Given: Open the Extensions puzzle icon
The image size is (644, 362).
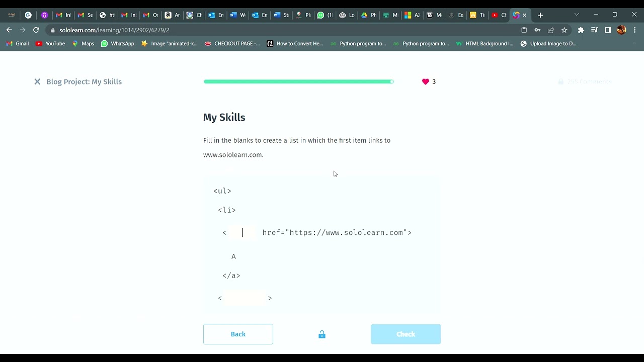Looking at the screenshot, I should tap(581, 30).
